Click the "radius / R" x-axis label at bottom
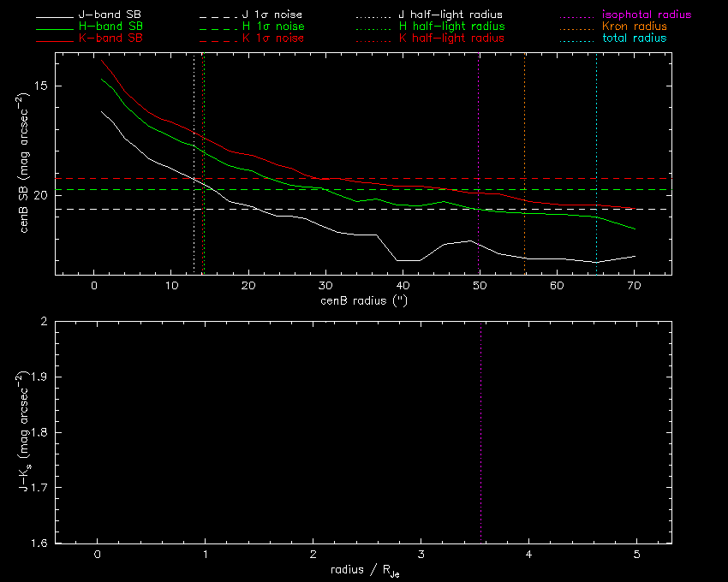The image size is (728, 582). click(363, 570)
